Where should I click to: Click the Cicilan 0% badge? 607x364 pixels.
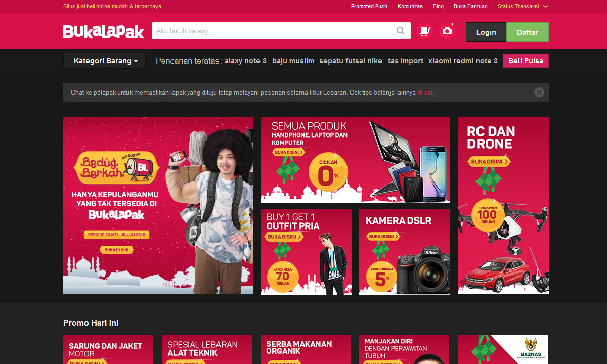coord(328,173)
